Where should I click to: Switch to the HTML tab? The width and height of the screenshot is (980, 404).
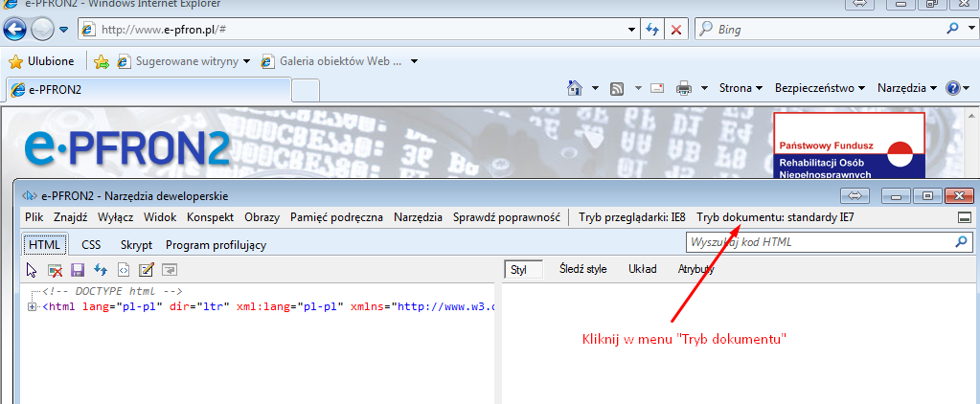44,245
